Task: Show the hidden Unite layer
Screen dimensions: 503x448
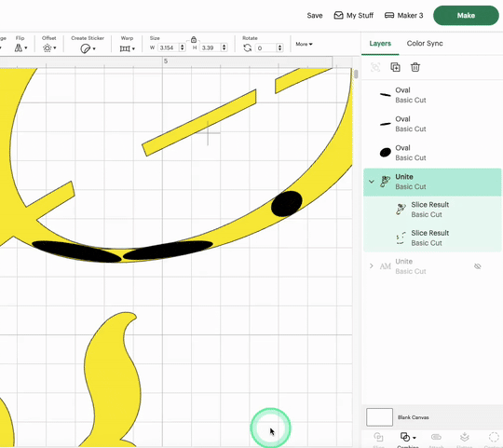Action: (477, 266)
